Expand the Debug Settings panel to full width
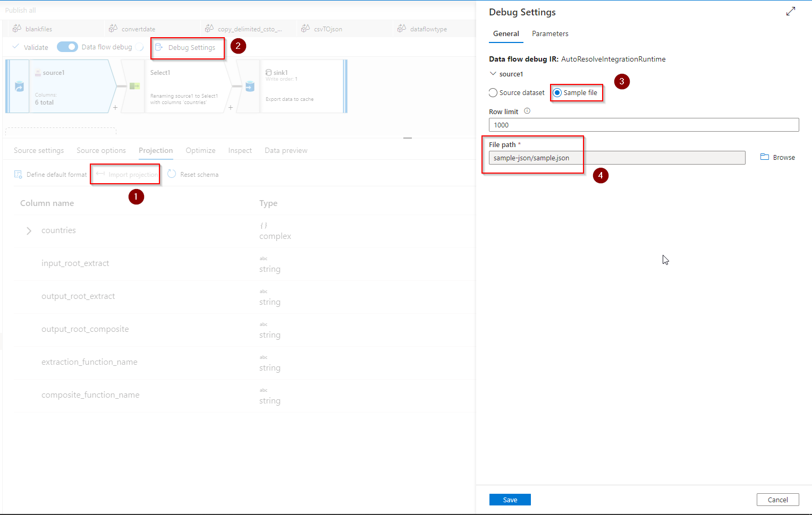 point(791,11)
